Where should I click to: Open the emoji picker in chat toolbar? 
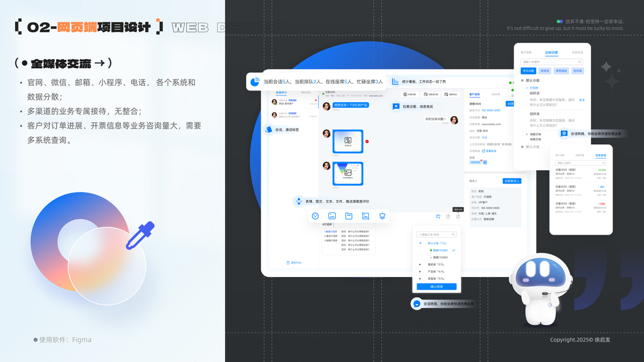(x=316, y=216)
